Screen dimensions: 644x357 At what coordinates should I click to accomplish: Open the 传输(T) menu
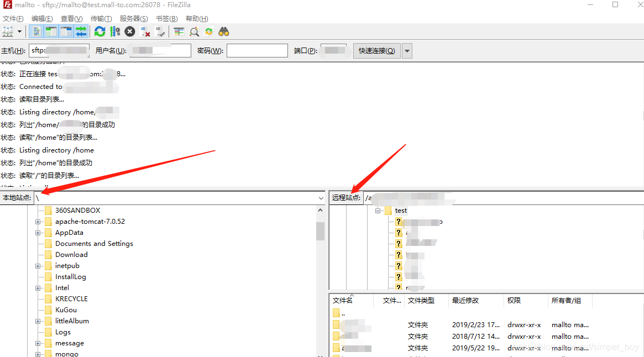[x=102, y=18]
